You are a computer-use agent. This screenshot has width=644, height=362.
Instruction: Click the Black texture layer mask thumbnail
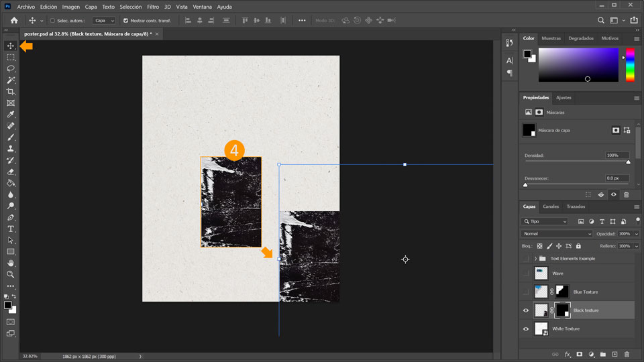coord(562,310)
